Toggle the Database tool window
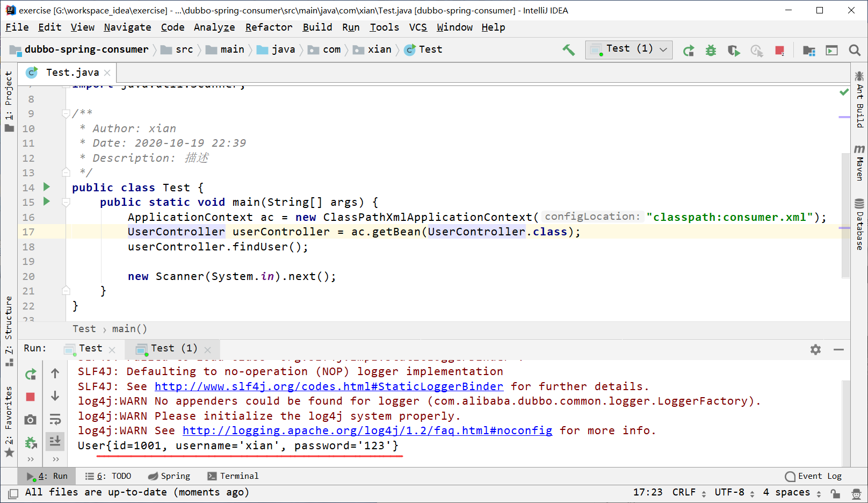This screenshot has height=503, width=868. (859, 225)
